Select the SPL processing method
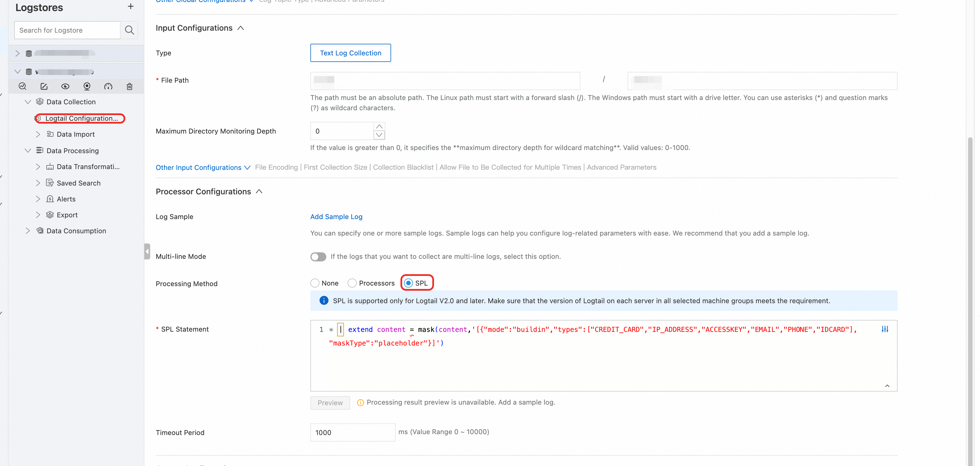Image resolution: width=980 pixels, height=466 pixels. pos(416,283)
